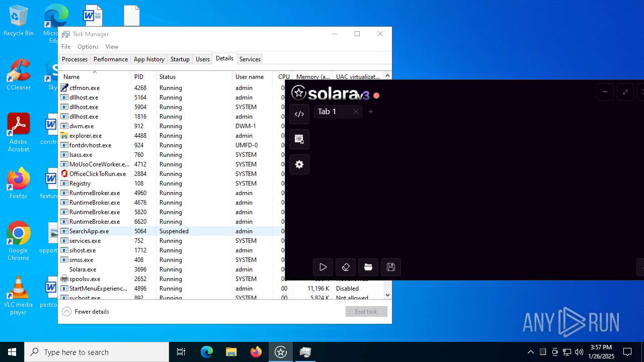
Task: Switch to Solara in the taskbar
Action: pos(281,352)
